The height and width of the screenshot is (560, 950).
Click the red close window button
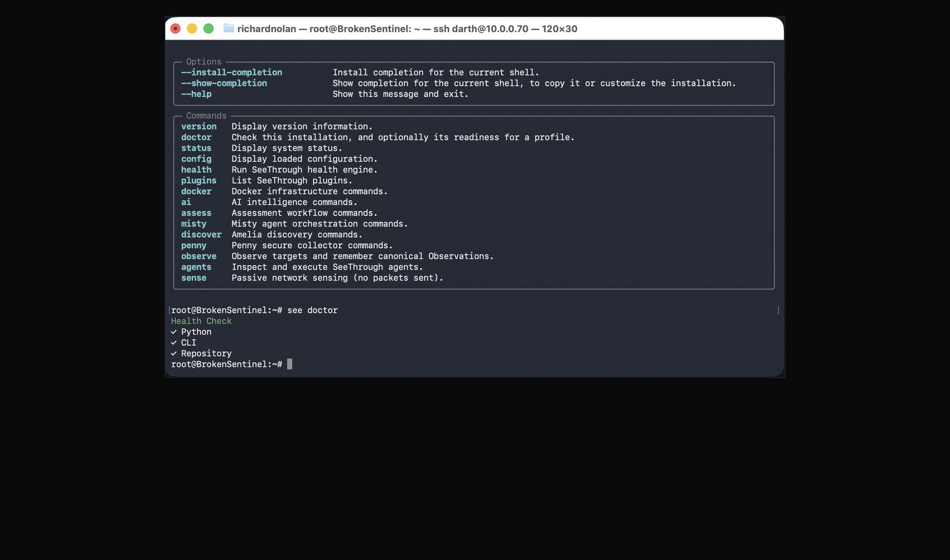[175, 28]
